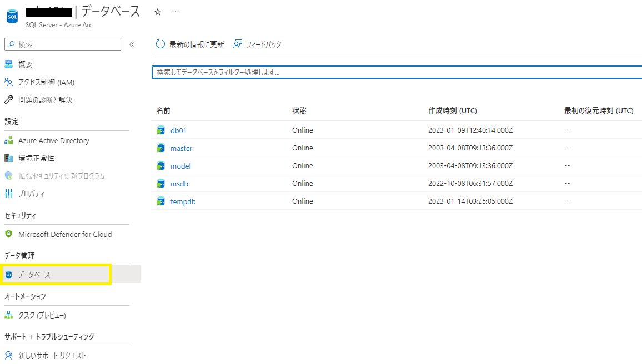Open the master database link
Viewport: 642px width, 364px height.
(182, 149)
